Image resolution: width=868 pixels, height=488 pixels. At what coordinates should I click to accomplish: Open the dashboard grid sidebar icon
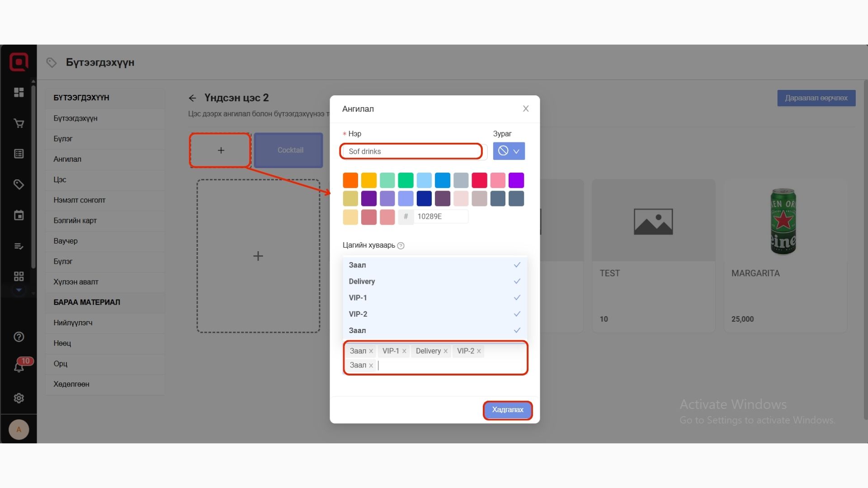[19, 92]
